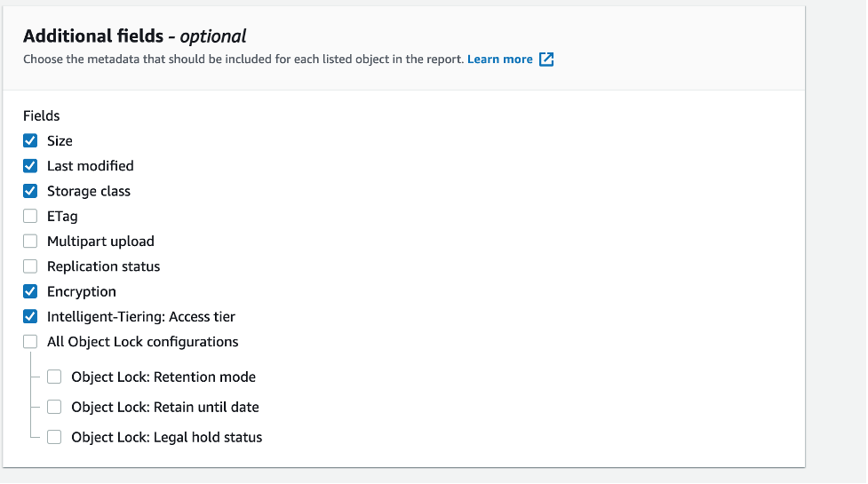The width and height of the screenshot is (868, 484).
Task: Enable the ETag checkbox
Action: click(30, 216)
